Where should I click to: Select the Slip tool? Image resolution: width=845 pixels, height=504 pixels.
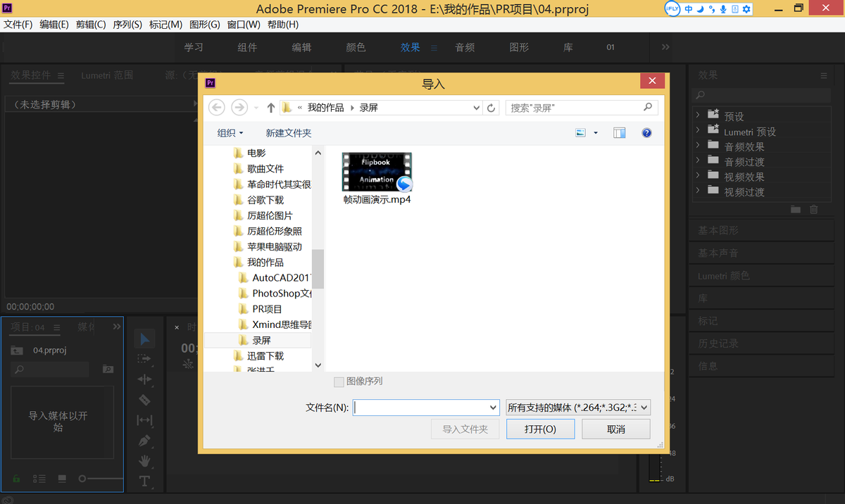[144, 420]
